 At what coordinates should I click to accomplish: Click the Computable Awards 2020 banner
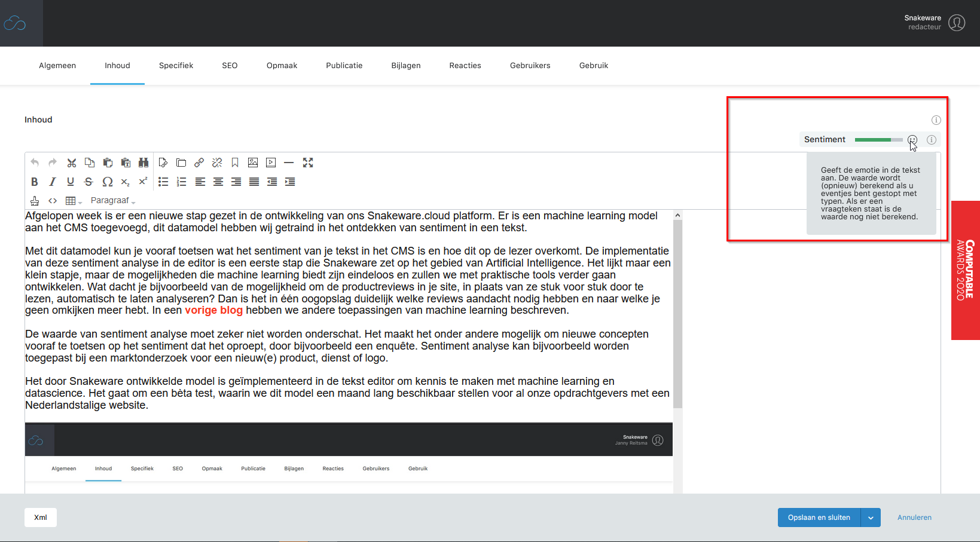click(966, 270)
